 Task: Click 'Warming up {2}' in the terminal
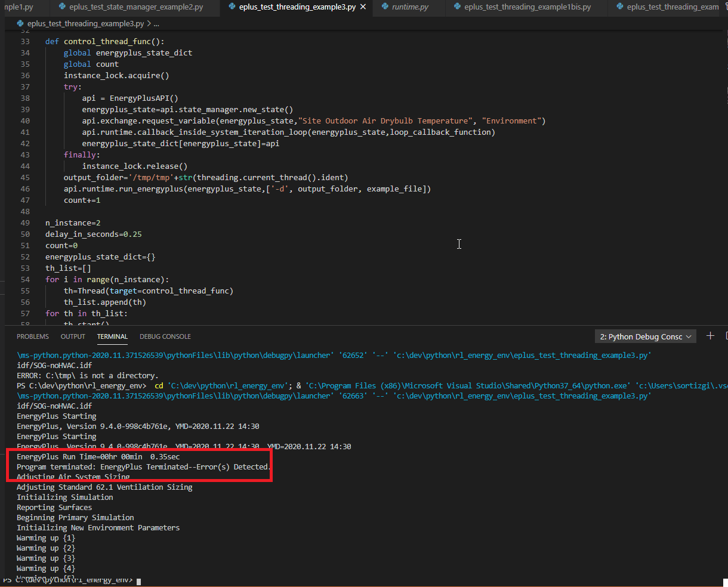coord(46,548)
